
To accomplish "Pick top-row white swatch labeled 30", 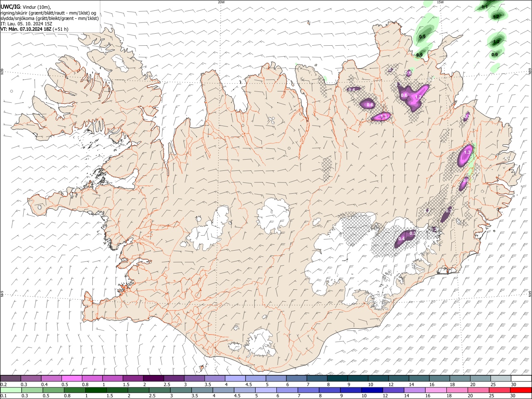I will (x=521, y=378).
